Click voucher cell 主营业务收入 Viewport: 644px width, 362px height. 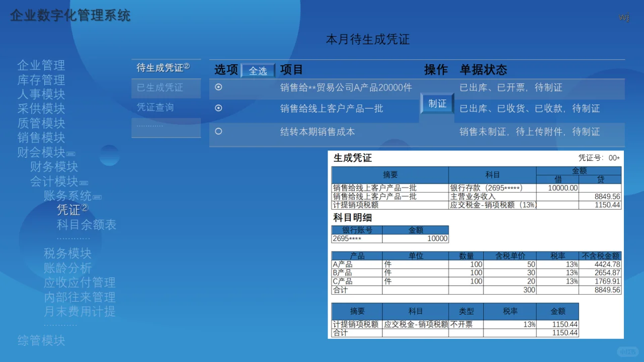(492, 197)
